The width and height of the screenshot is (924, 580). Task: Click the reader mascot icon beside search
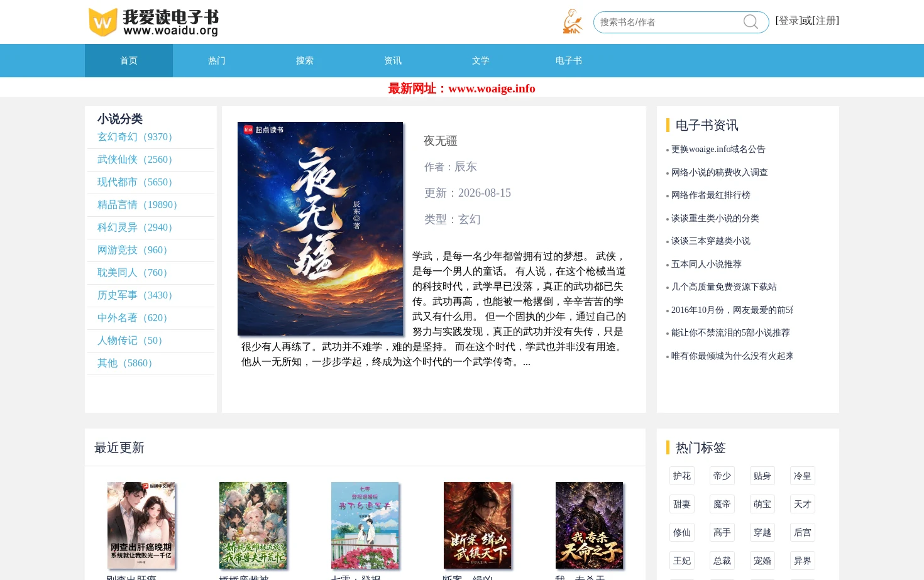point(573,21)
